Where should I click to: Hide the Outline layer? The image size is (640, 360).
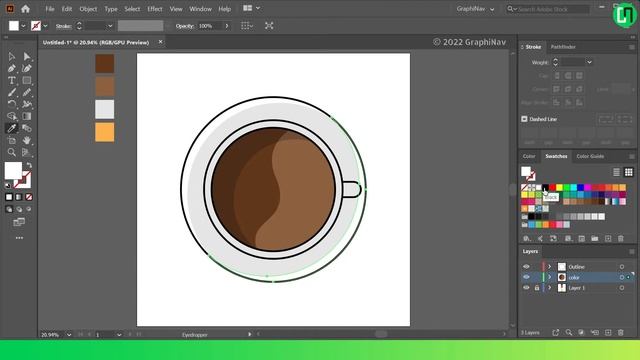pyautogui.click(x=526, y=267)
